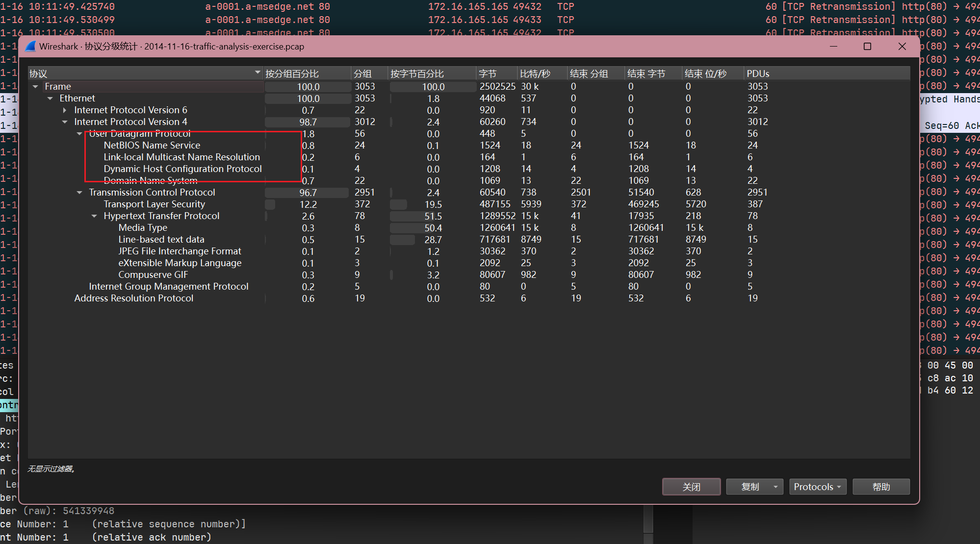
Task: Open the Protocols dropdown menu
Action: 817,487
